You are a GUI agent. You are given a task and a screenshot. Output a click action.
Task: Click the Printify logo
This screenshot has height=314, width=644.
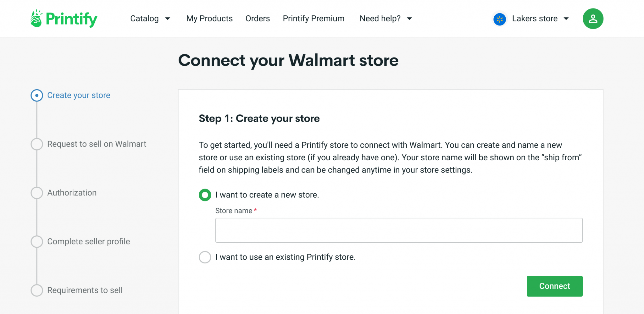click(x=64, y=18)
